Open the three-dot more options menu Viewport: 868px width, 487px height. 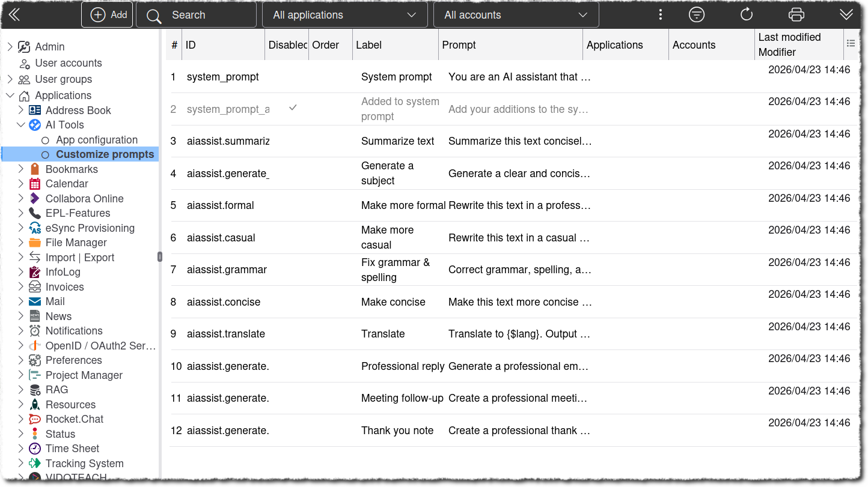(x=661, y=15)
